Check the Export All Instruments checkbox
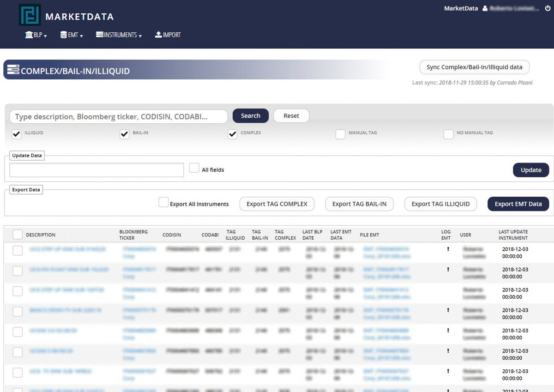Screen dimensions: 554x392 point(163,202)
